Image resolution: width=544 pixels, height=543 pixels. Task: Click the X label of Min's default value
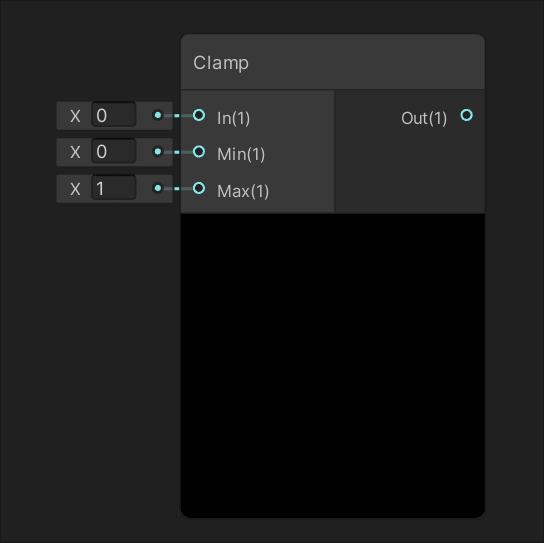[75, 152]
